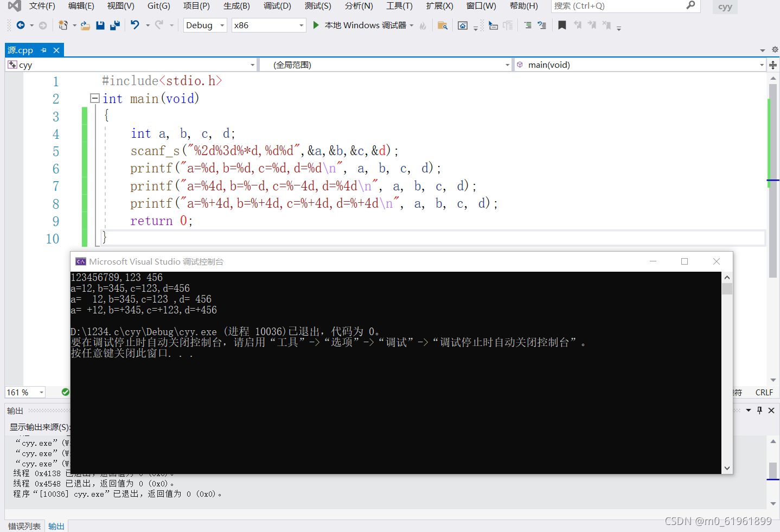
Task: Click the Visual Studio logo icon
Action: tap(15, 6)
